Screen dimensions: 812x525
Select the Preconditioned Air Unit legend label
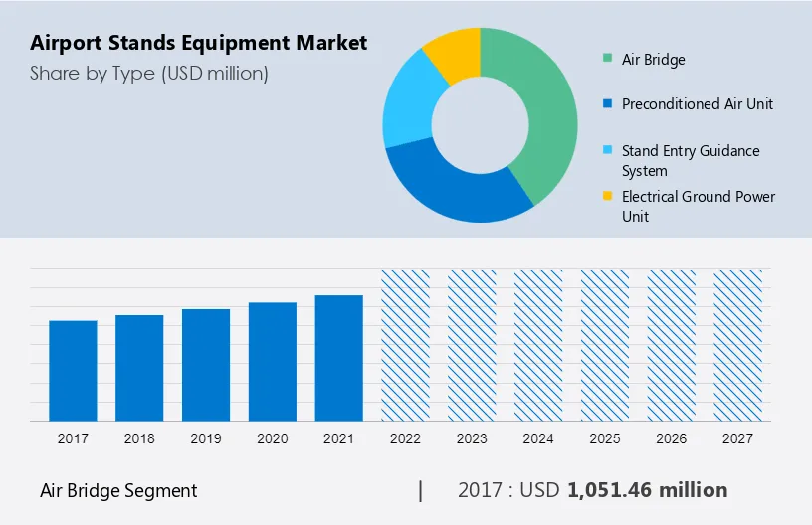click(697, 104)
